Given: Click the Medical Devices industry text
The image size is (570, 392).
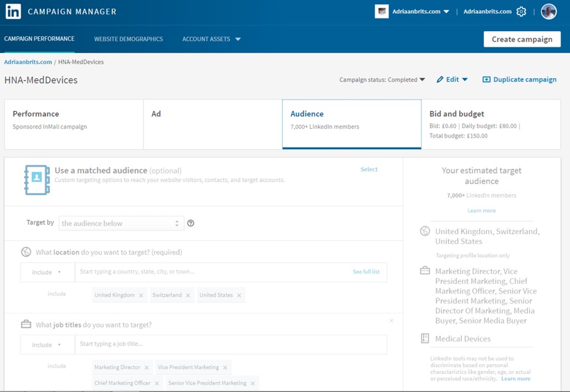Looking at the screenshot, I should pos(463,339).
